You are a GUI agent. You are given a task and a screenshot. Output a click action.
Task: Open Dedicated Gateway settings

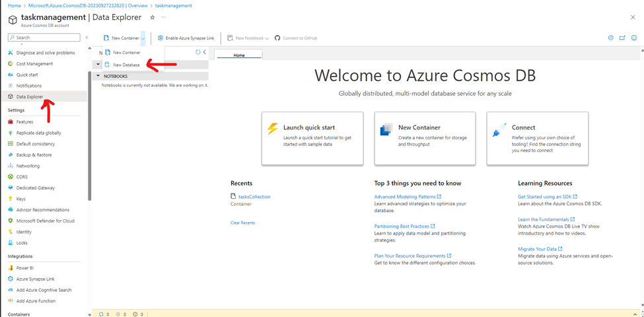[x=35, y=188]
